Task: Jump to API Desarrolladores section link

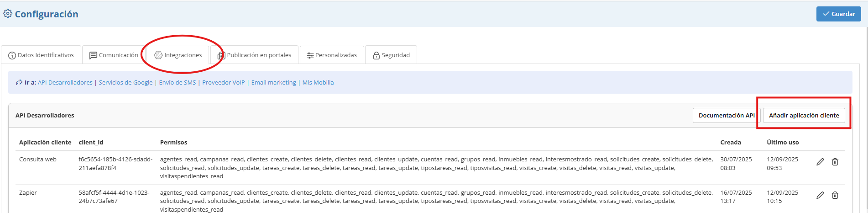Action: 65,83
